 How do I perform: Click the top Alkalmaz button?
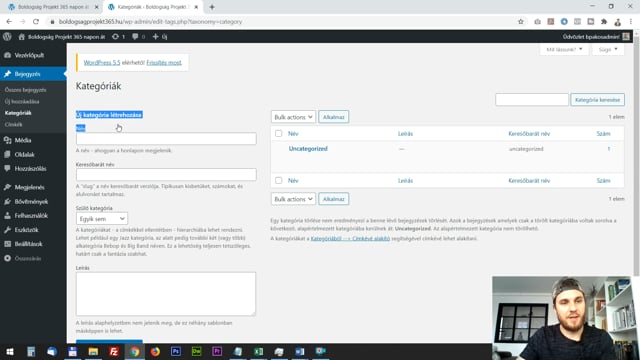coord(333,117)
